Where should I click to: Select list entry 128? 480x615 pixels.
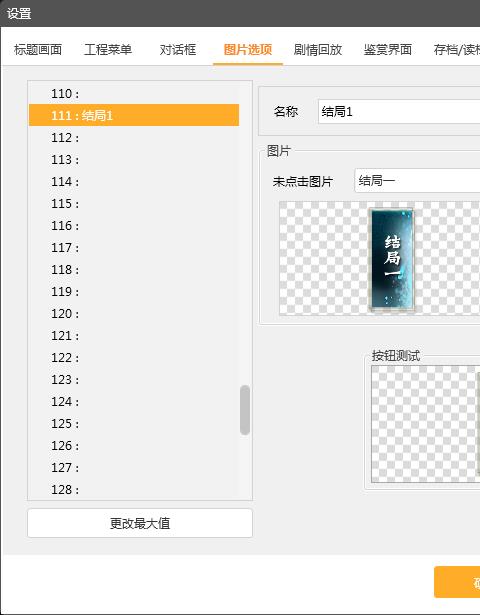[x=134, y=489]
